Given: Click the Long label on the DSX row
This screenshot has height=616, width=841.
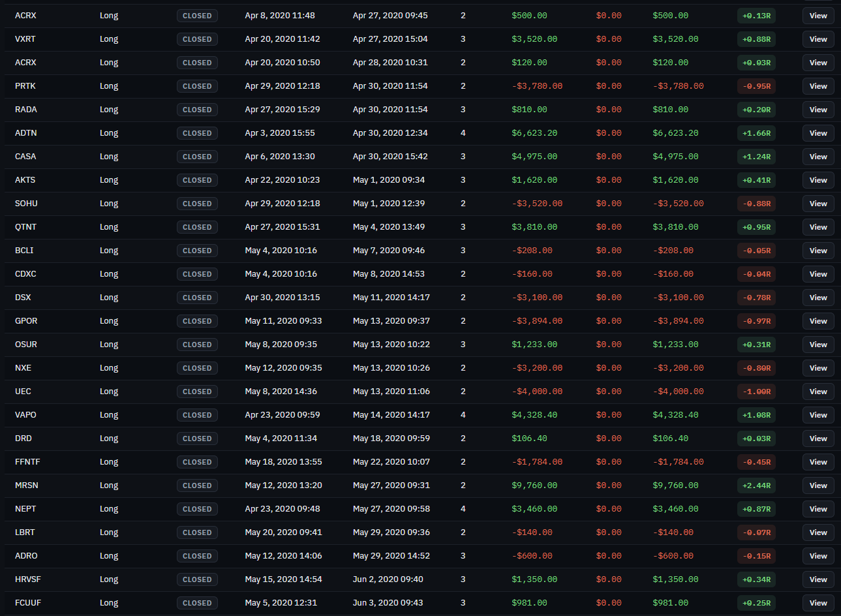Looking at the screenshot, I should (x=109, y=298).
